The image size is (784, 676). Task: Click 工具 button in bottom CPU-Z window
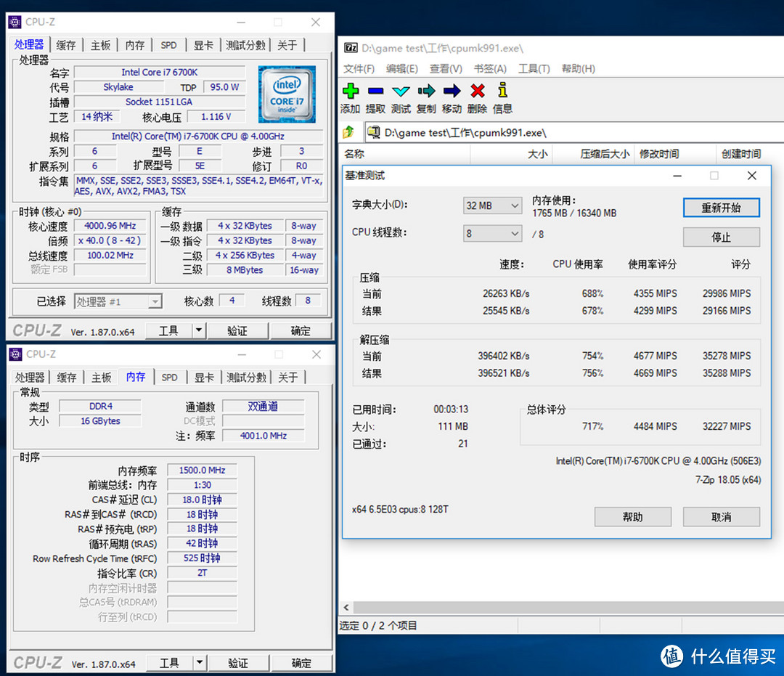(169, 662)
